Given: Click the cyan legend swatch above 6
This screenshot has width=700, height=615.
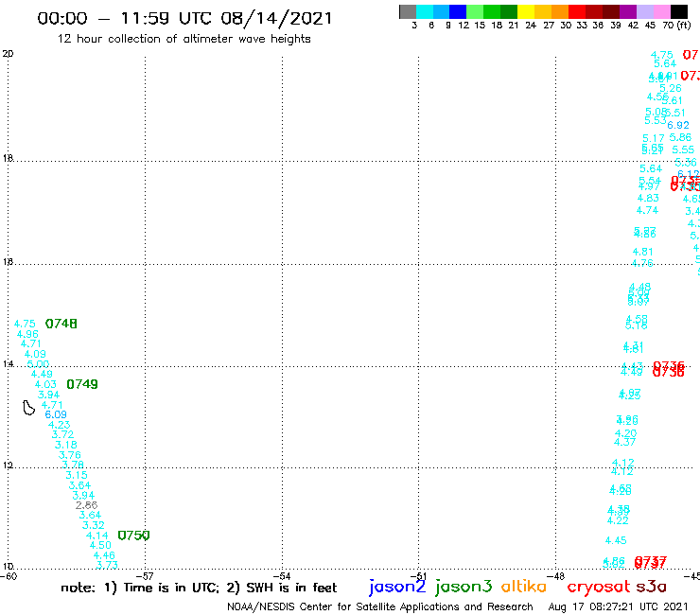Looking at the screenshot, I should [x=425, y=11].
